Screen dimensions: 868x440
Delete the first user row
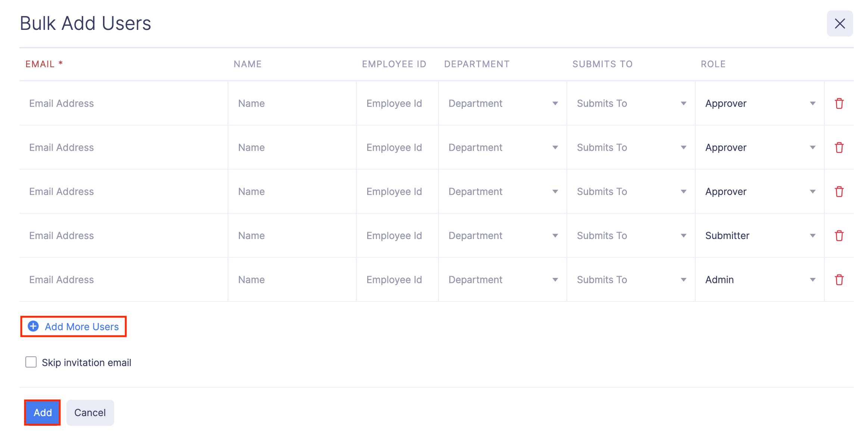point(839,103)
